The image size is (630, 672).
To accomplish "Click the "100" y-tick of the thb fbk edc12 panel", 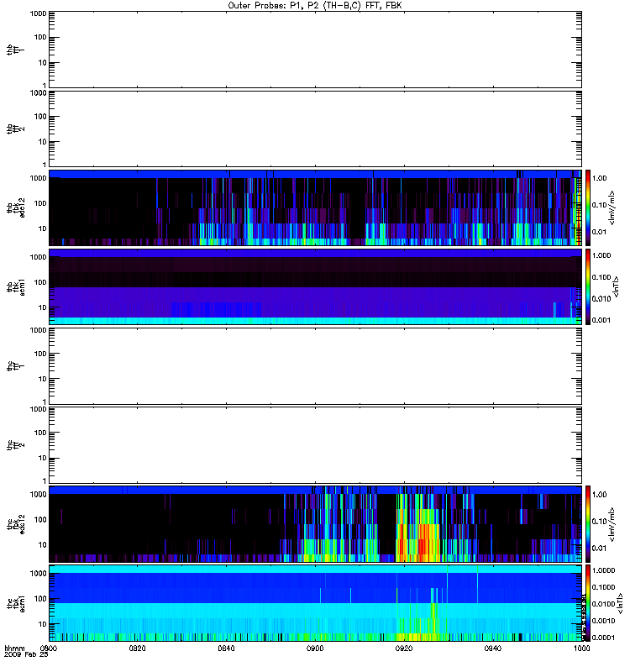I will point(40,203).
